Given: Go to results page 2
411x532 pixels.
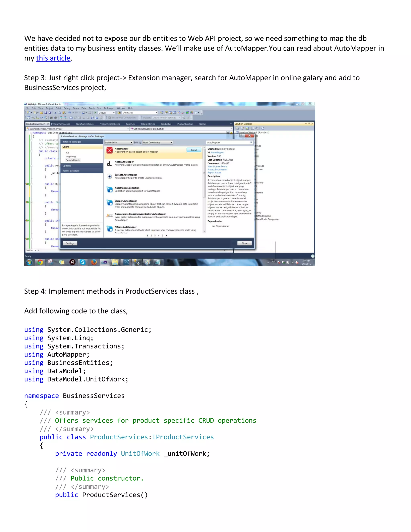Looking at the screenshot, I should tap(151, 235).
